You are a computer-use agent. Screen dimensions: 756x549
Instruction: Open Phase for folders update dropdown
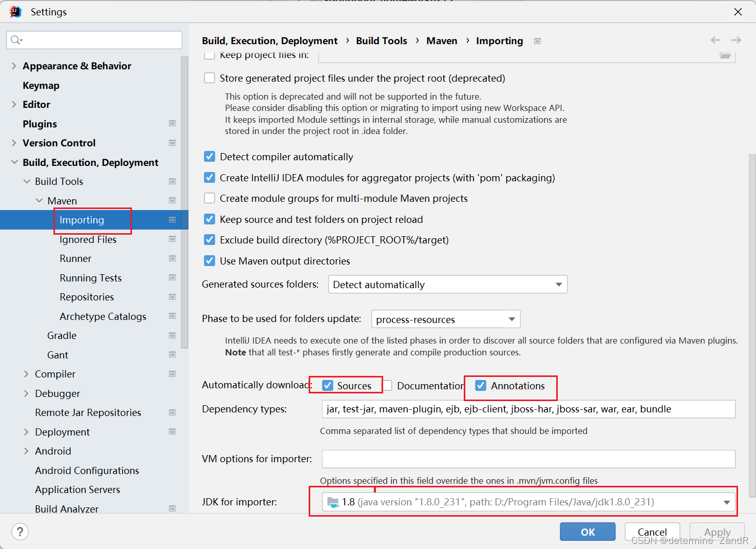pyautogui.click(x=446, y=319)
